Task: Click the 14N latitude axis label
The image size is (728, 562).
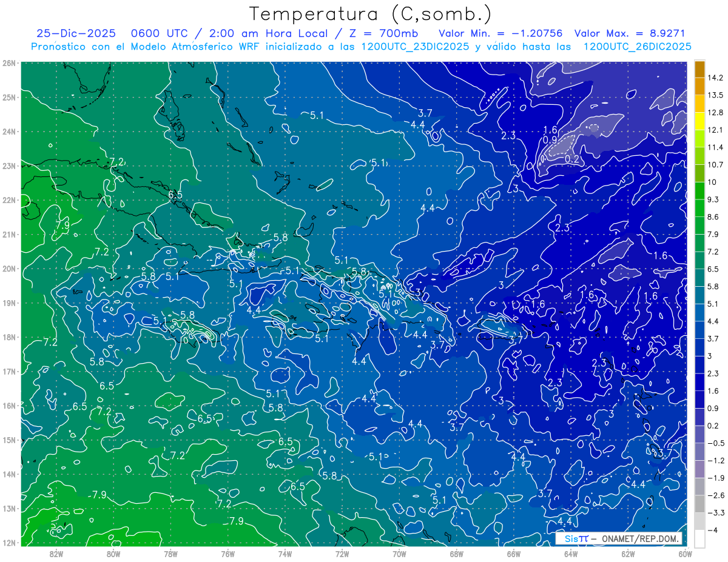Action: click(9, 474)
